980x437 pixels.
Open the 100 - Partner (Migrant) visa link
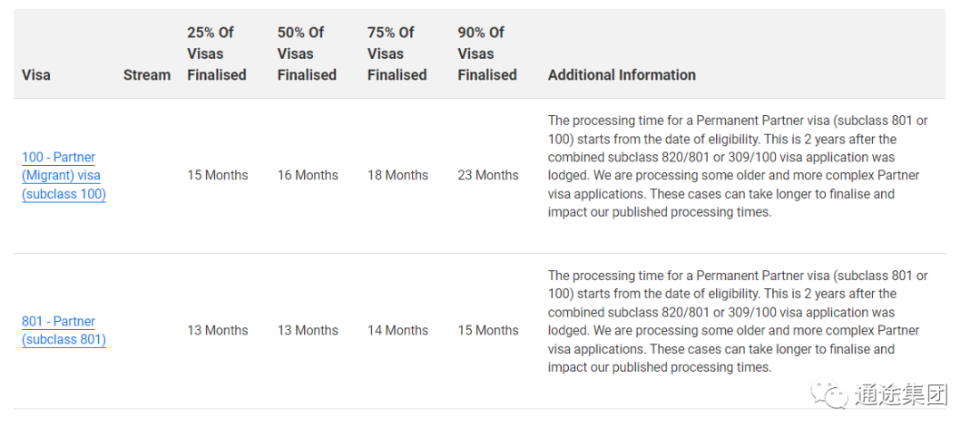point(64,175)
